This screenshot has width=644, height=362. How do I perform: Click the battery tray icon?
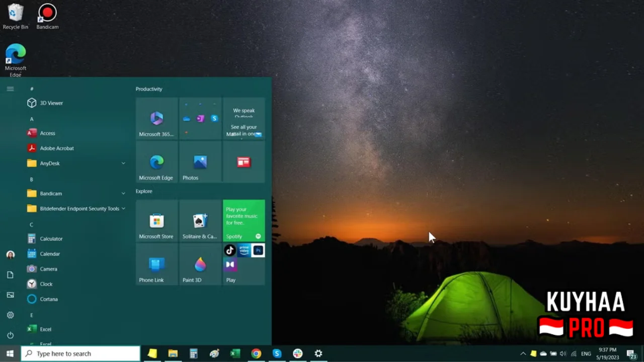pyautogui.click(x=553, y=353)
